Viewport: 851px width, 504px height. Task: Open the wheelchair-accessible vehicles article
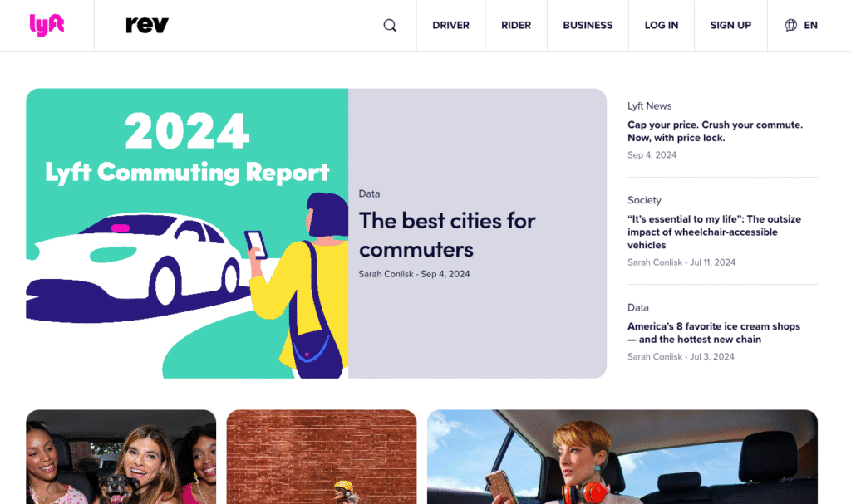click(x=714, y=232)
